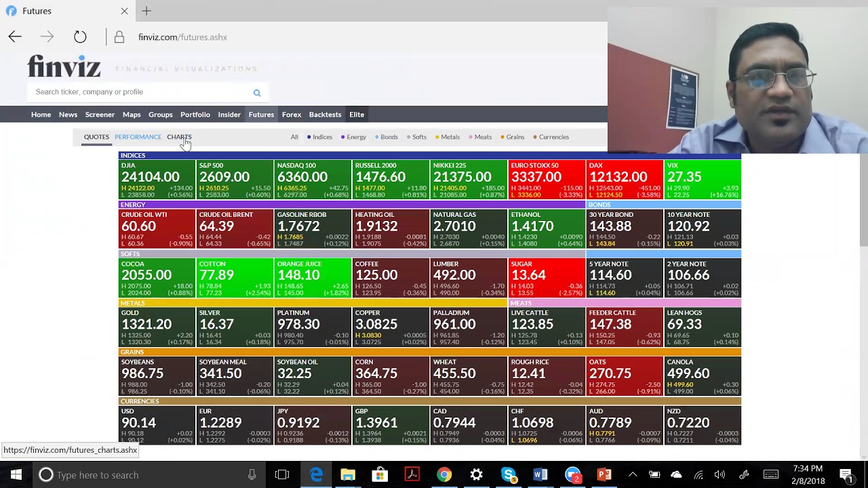
Task: Open the Forex menu item
Action: (292, 115)
